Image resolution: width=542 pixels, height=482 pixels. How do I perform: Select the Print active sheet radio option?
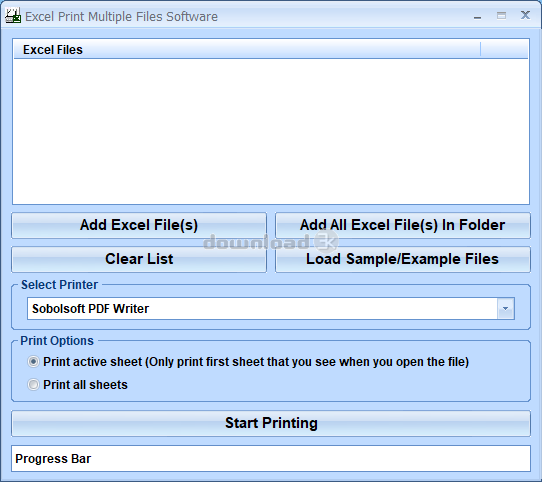pos(33,362)
